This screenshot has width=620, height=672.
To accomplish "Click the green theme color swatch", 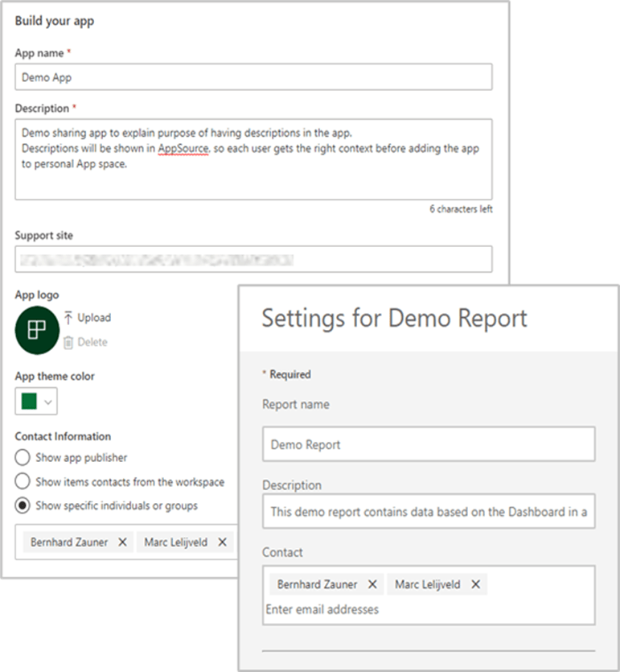I will 31,401.
